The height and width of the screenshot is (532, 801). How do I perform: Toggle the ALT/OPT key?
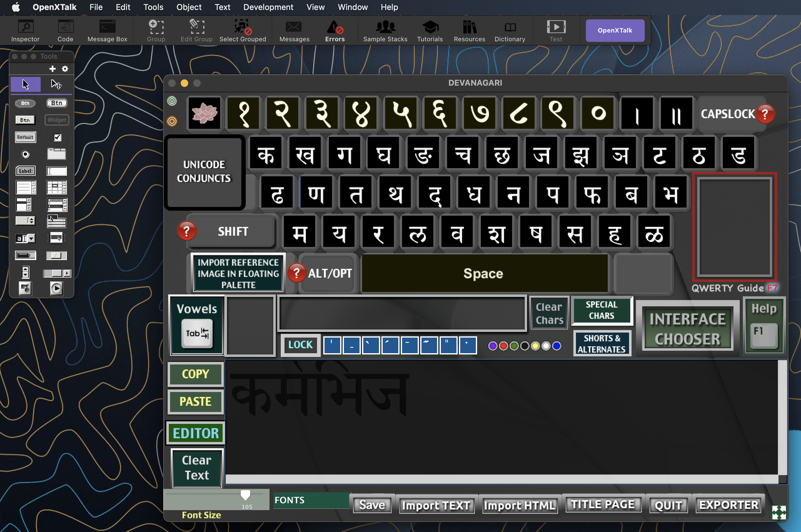point(330,273)
